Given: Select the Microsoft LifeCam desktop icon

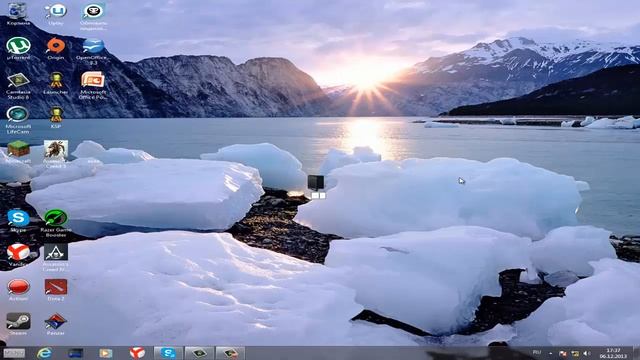Looking at the screenshot, I should point(18,120).
